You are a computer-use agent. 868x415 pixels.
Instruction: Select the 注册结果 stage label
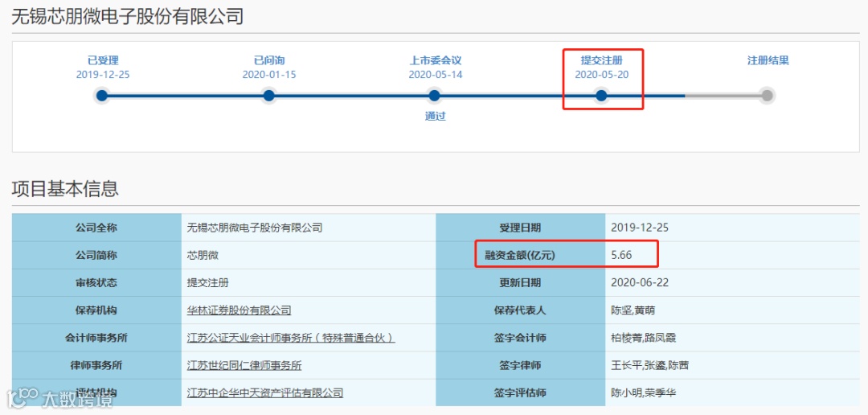pos(768,61)
